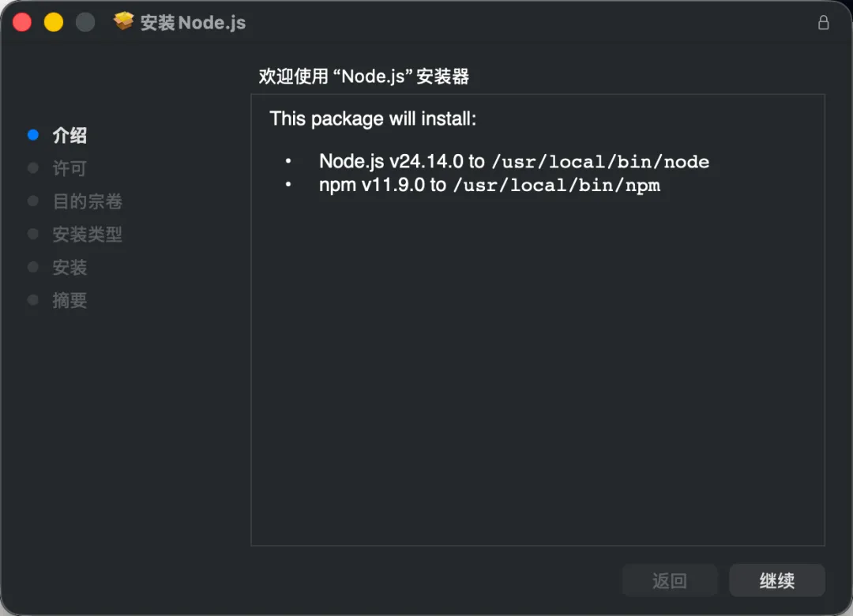Image resolution: width=853 pixels, height=616 pixels.
Task: Select the 摘要 step label
Action: [70, 301]
